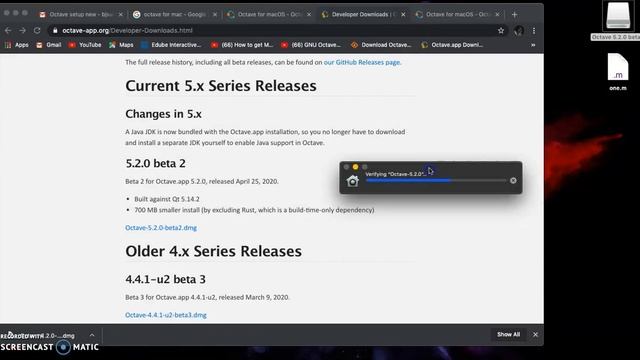The width and height of the screenshot is (640, 360).
Task: Click the 4.4.1-u2 beta 3 heading
Action: click(x=165, y=279)
